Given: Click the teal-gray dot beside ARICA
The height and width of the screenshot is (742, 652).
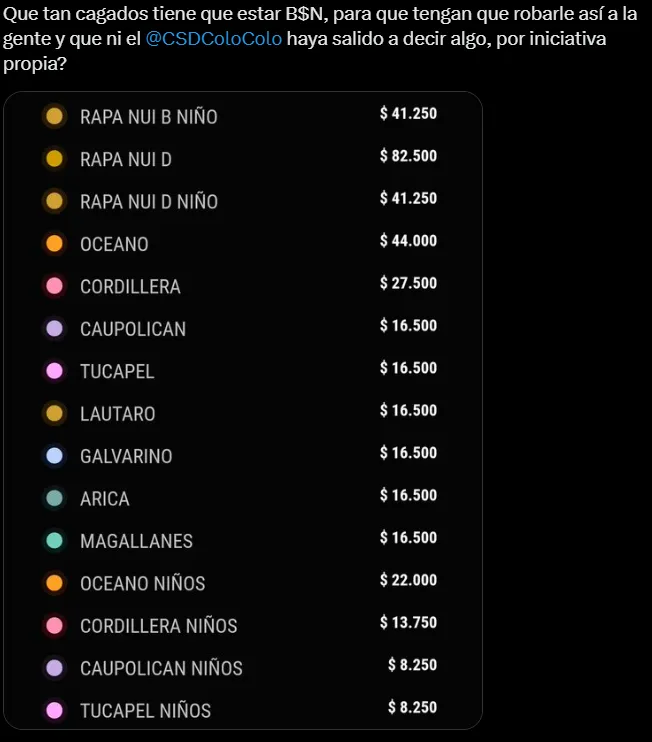Looking at the screenshot, I should pyautogui.click(x=55, y=498).
